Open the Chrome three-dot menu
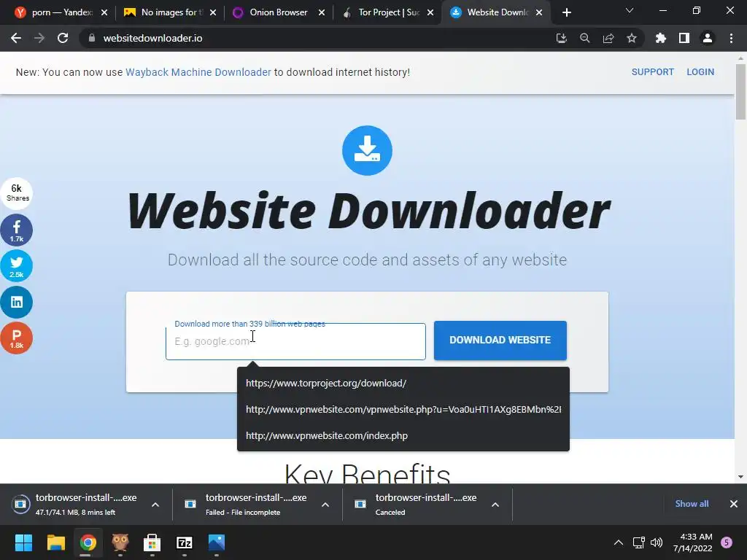Viewport: 747px width, 560px height. [x=731, y=38]
